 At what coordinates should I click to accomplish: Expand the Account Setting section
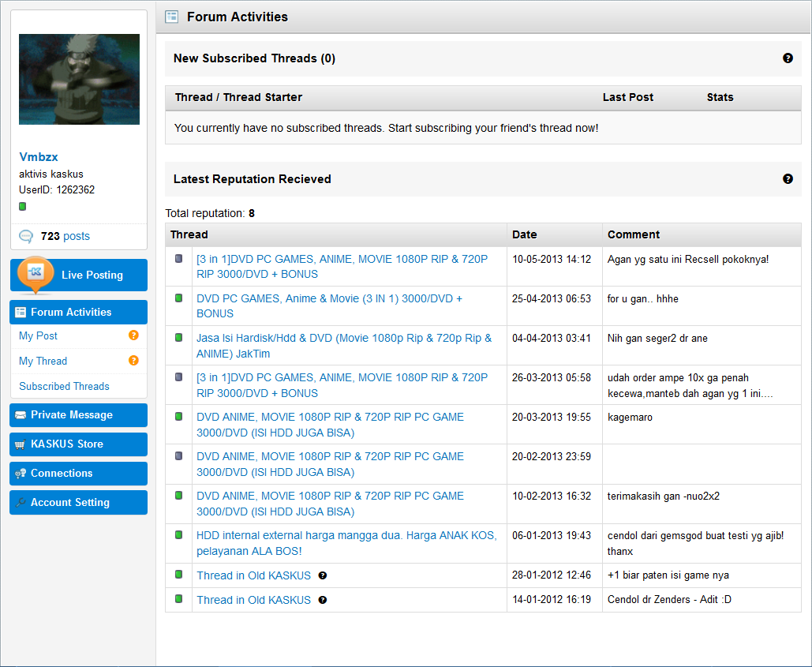(x=79, y=503)
